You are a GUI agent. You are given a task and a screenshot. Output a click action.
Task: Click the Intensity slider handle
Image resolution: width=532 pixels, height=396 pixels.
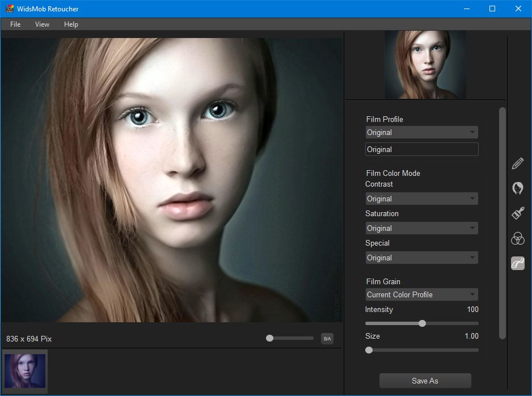click(422, 323)
